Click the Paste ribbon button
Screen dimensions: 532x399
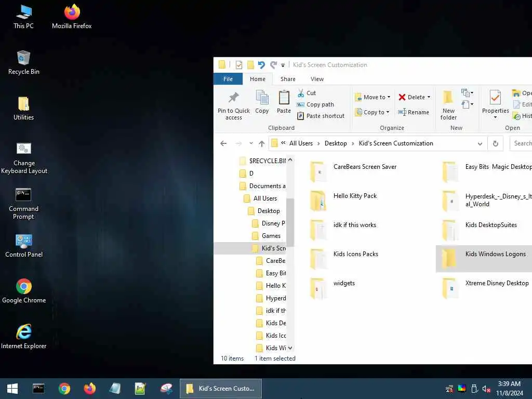pos(284,102)
